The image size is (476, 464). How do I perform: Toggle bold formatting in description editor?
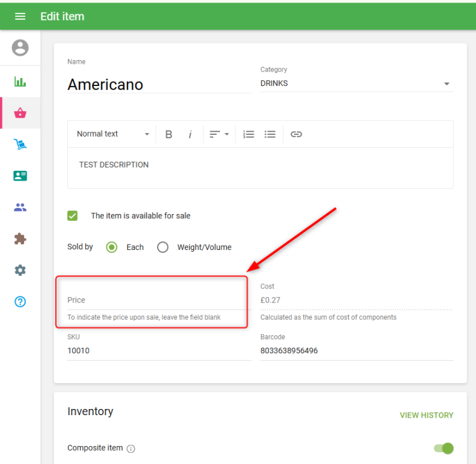[x=168, y=134]
